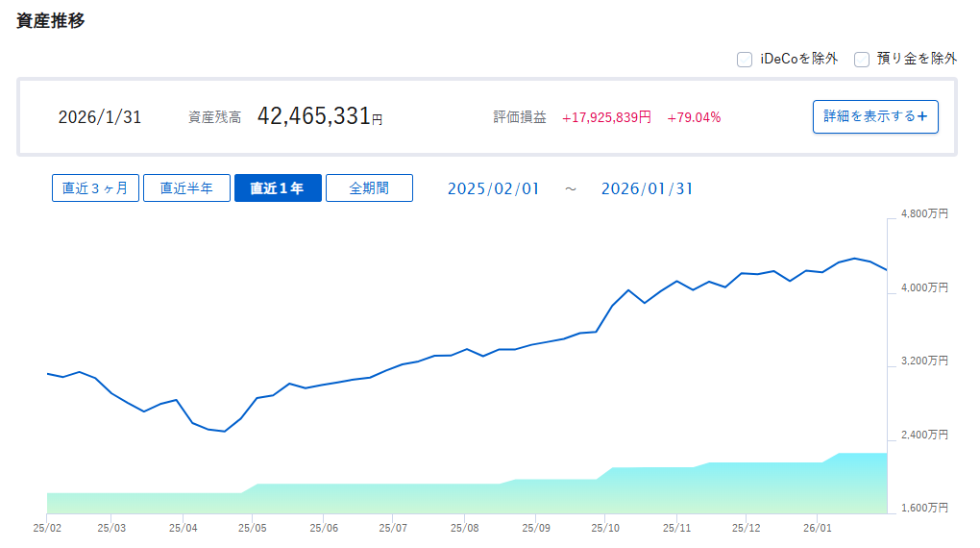Enable the 預り金を除外 checkbox
The height and width of the screenshot is (548, 980).
862,60
